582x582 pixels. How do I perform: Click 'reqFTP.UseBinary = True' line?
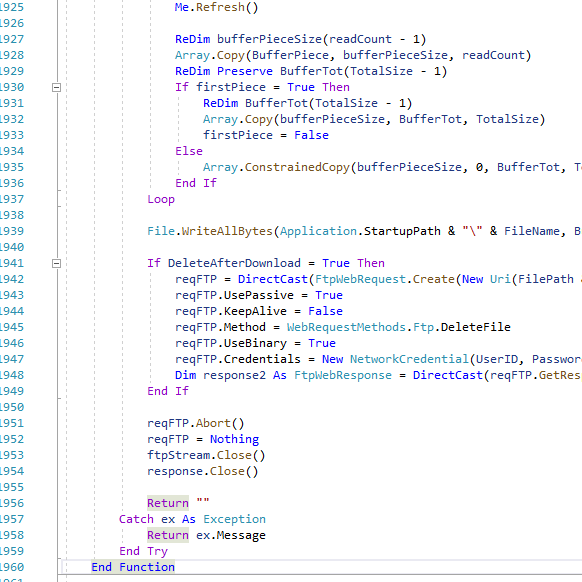coord(255,343)
